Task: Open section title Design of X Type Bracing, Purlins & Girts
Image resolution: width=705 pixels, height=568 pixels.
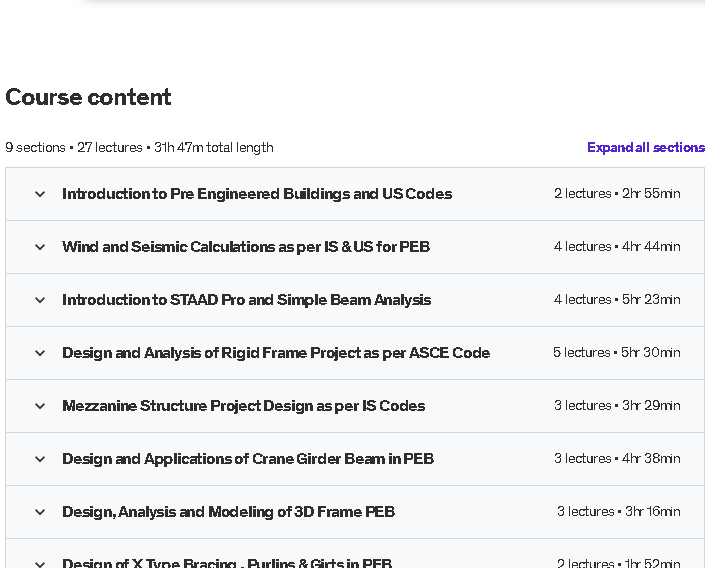Action: (x=227, y=563)
